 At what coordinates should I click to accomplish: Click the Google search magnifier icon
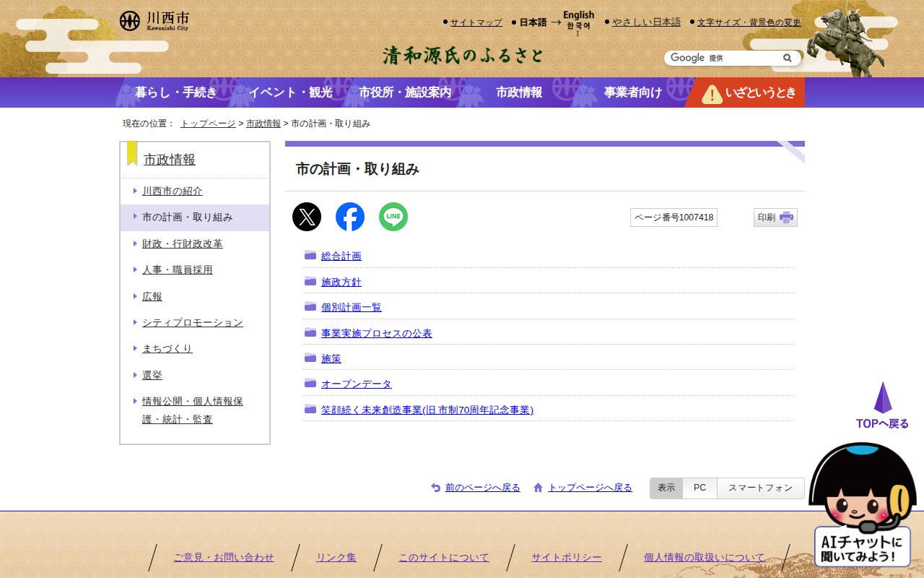[x=788, y=58]
